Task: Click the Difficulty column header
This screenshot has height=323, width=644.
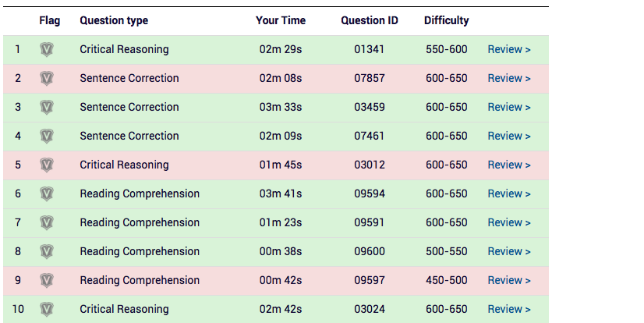Action: click(x=446, y=21)
